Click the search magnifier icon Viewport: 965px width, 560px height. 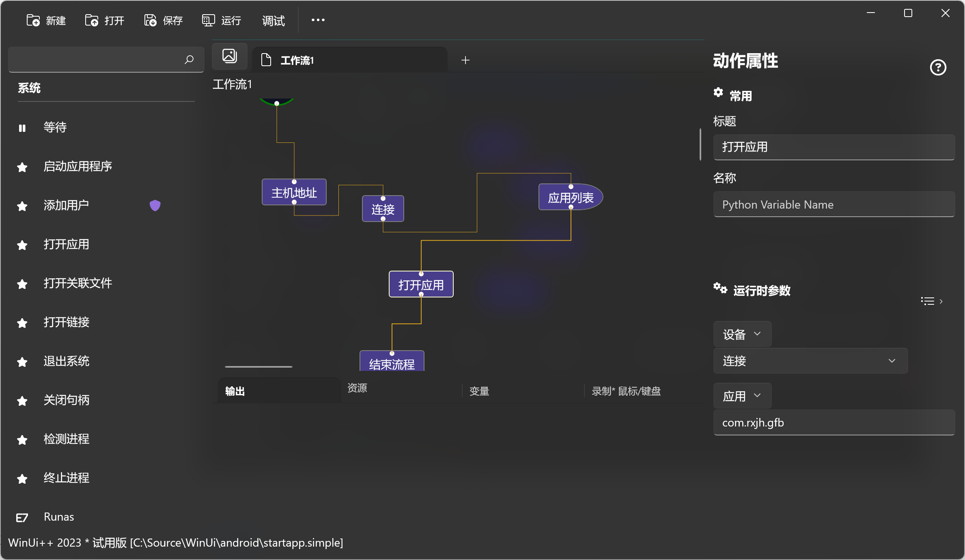[189, 60]
